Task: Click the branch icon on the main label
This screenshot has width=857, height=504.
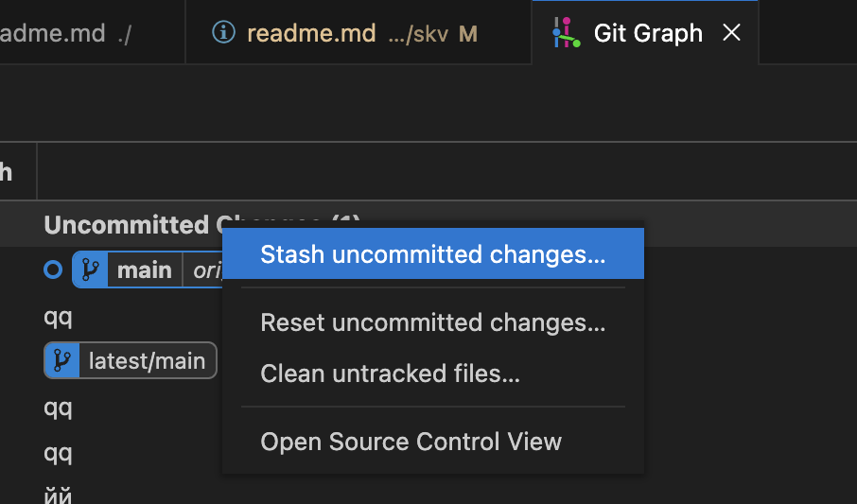Action: (x=91, y=270)
